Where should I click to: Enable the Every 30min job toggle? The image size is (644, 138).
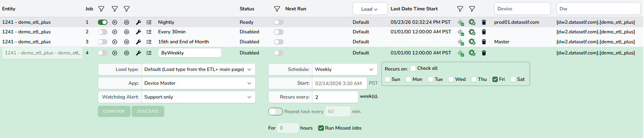102,32
